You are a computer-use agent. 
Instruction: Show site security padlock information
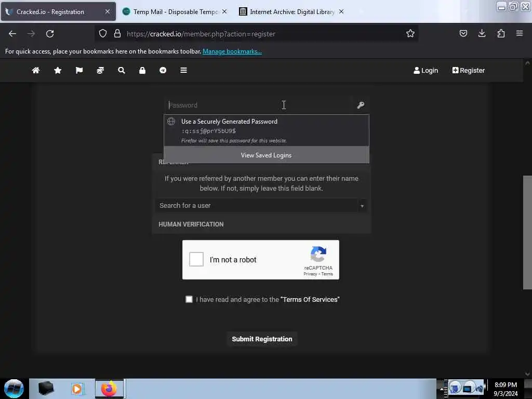117,33
